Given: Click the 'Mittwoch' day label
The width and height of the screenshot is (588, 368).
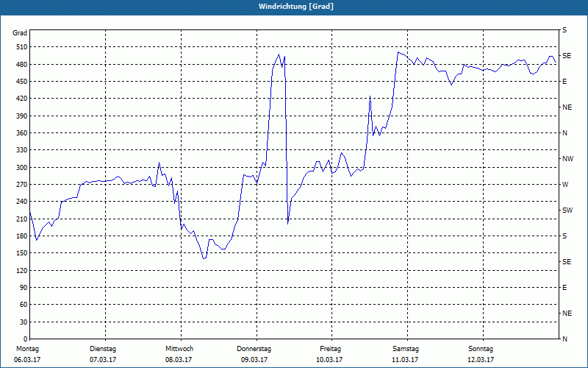Looking at the screenshot, I should coord(179,349).
